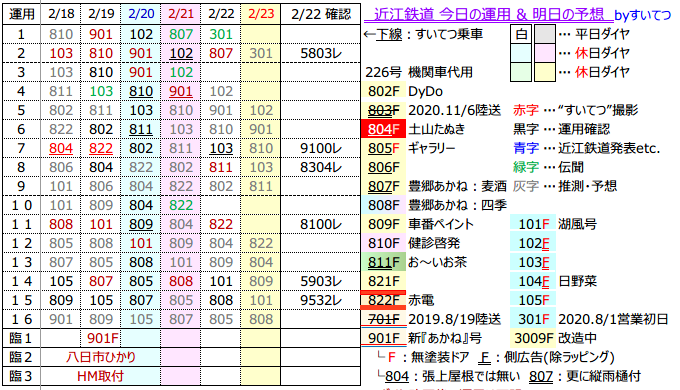The image size is (680, 390).
Task: Click the green 103 cell in row 4
Action: click(101, 92)
